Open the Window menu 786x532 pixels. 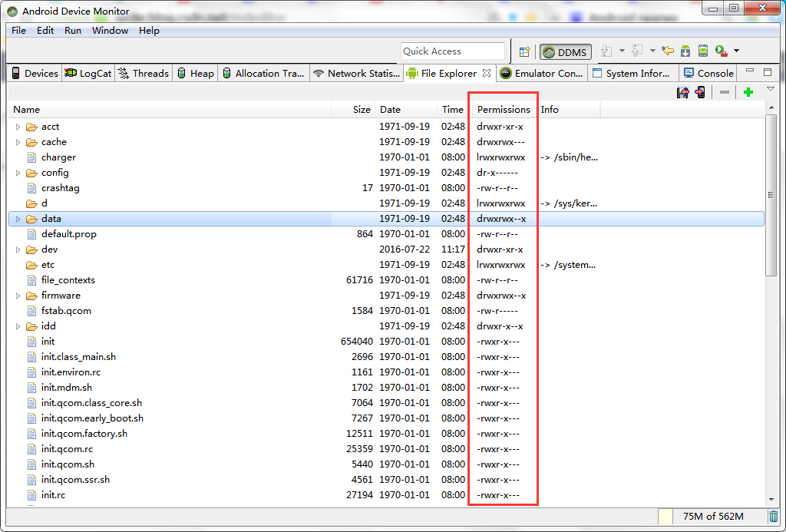pos(110,31)
